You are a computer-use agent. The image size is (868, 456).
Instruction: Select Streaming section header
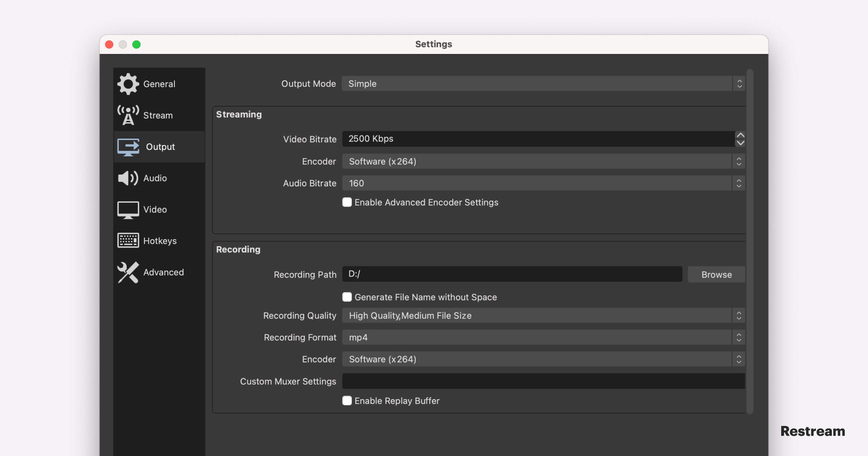click(239, 114)
